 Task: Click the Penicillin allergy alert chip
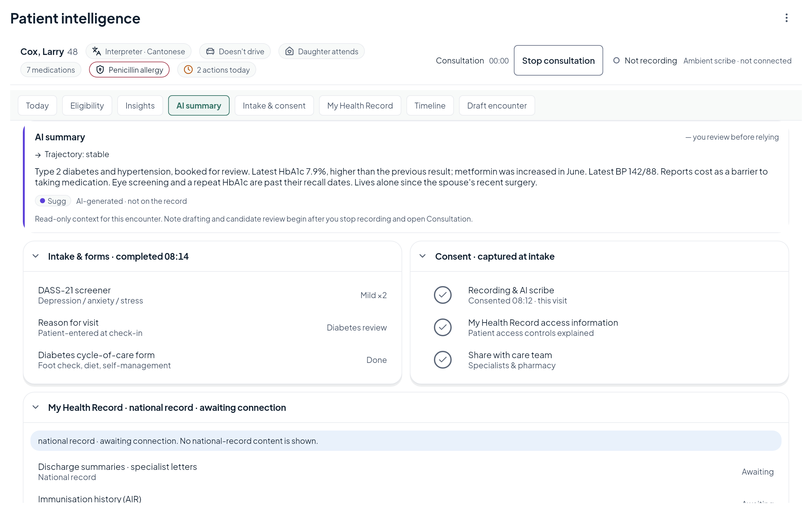click(x=129, y=70)
